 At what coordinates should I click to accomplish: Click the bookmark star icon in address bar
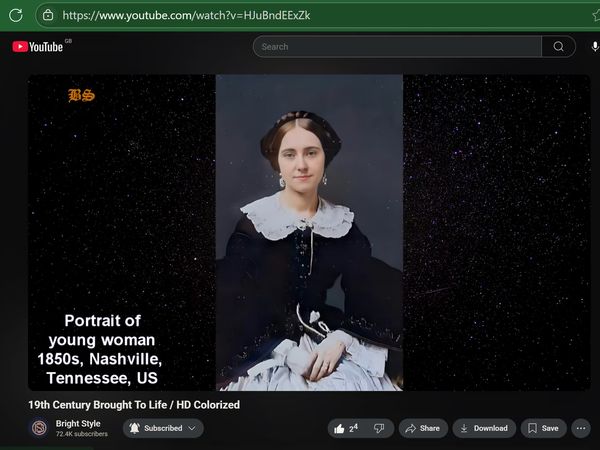pyautogui.click(x=596, y=15)
